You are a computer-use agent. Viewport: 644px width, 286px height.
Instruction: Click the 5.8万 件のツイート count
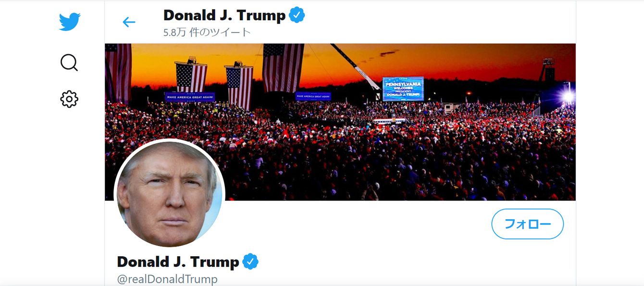[207, 33]
